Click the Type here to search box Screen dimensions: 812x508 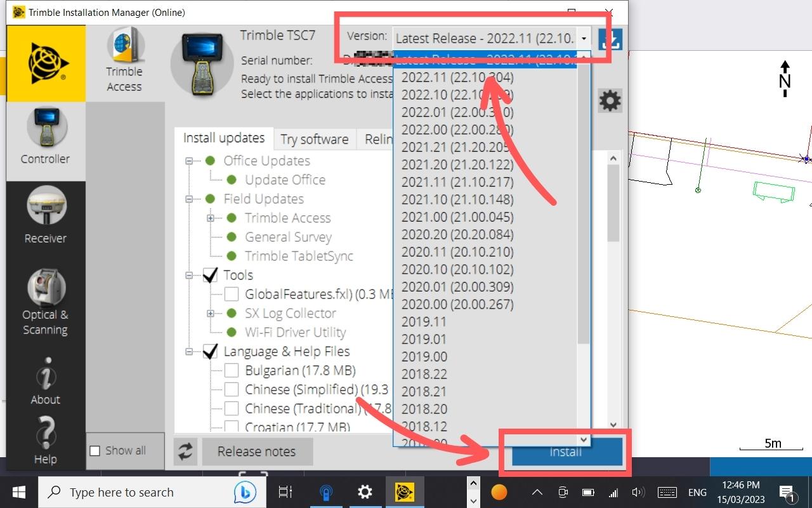(151, 492)
